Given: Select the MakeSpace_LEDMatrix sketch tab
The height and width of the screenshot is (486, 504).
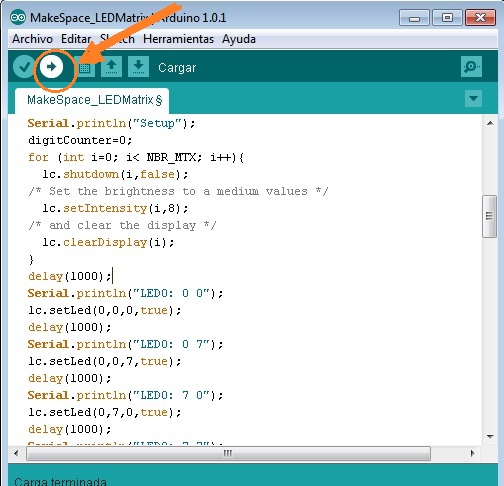Looking at the screenshot, I should [92, 101].
